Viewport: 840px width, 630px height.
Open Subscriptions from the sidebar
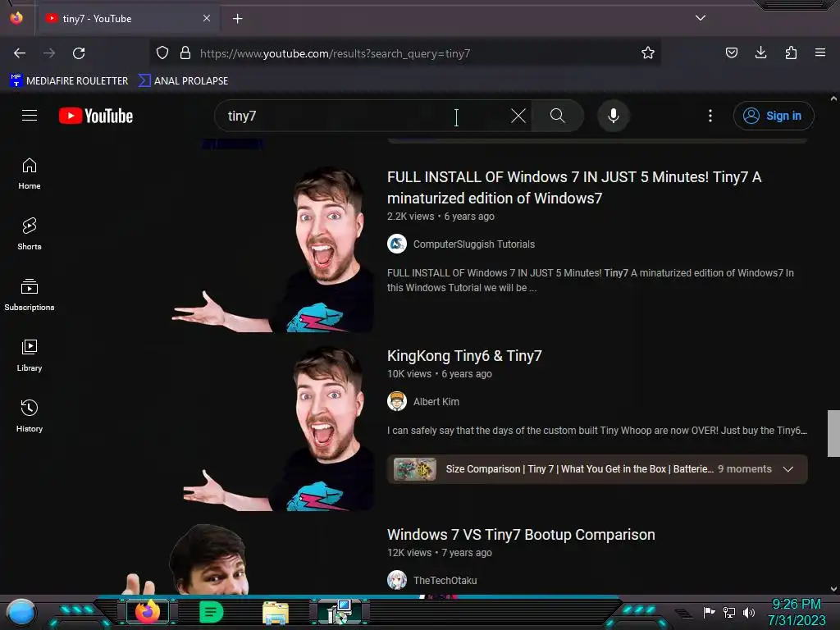30,295
